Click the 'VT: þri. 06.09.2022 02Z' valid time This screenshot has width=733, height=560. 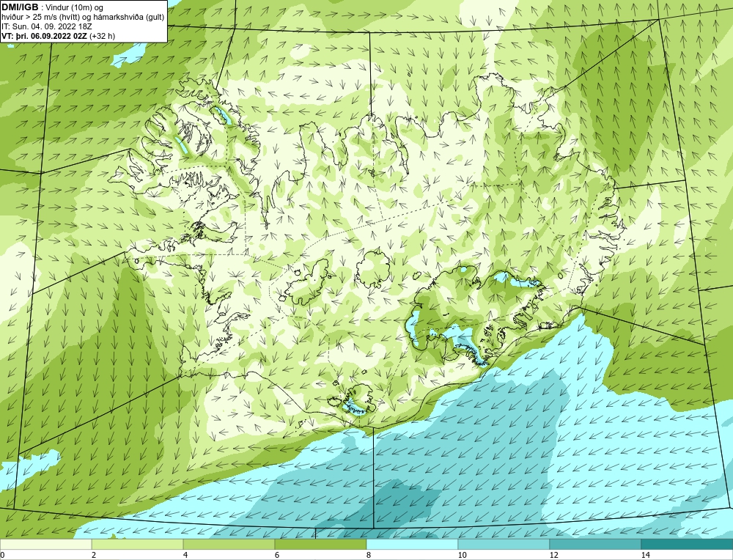click(x=45, y=35)
